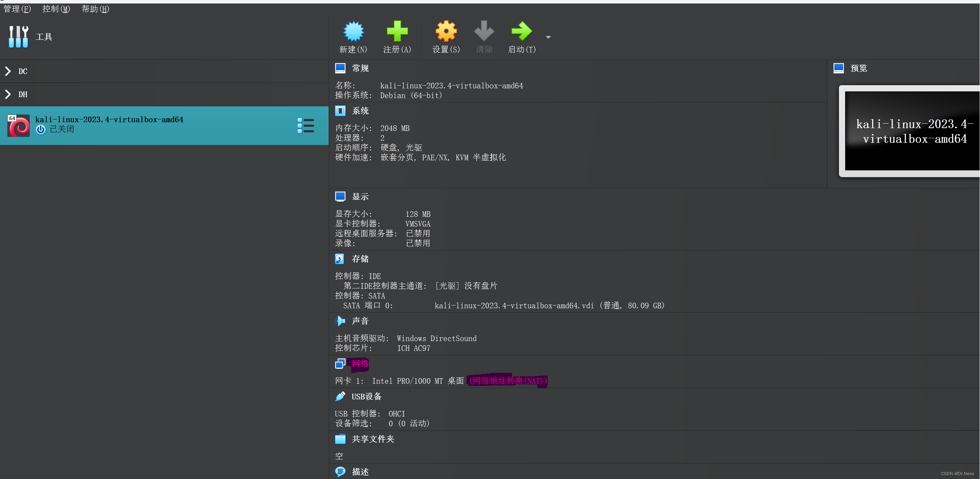Click the 空 shared folders value
The height and width of the screenshot is (479, 980).
click(339, 456)
